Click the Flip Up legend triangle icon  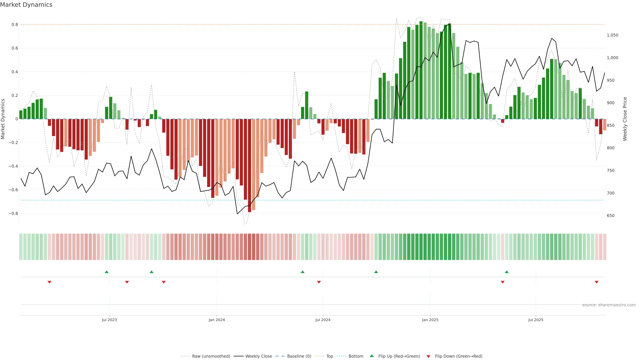pyautogui.click(x=372, y=356)
